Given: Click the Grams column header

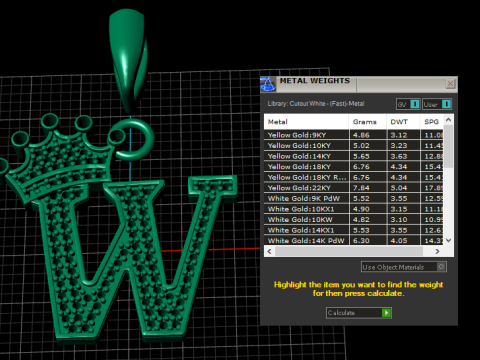Looking at the screenshot, I should (368, 122).
